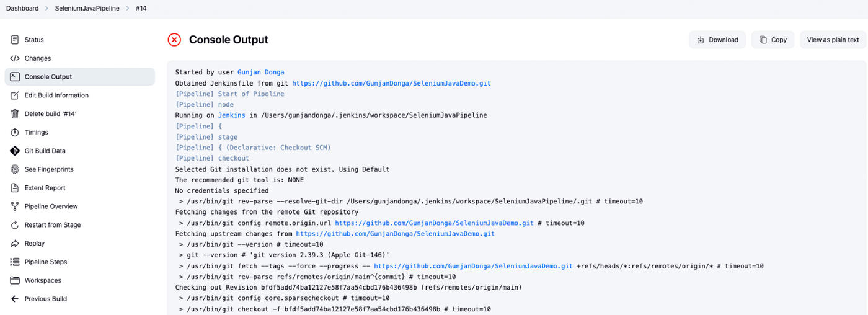The width and height of the screenshot is (868, 315).
Task: Click the Previous Build left arrow icon
Action: (x=15, y=299)
